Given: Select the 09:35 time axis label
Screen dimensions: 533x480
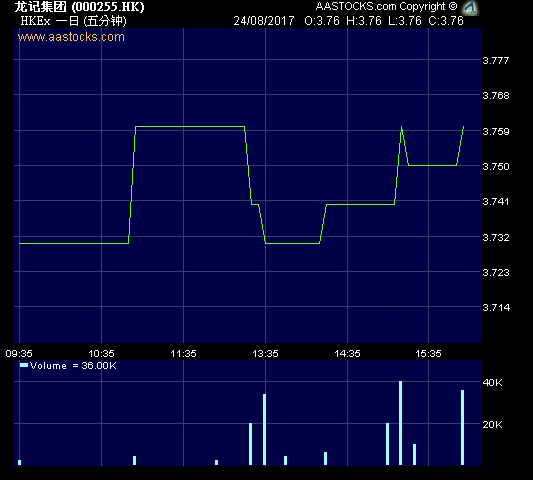Looking at the screenshot, I should 19,354.
